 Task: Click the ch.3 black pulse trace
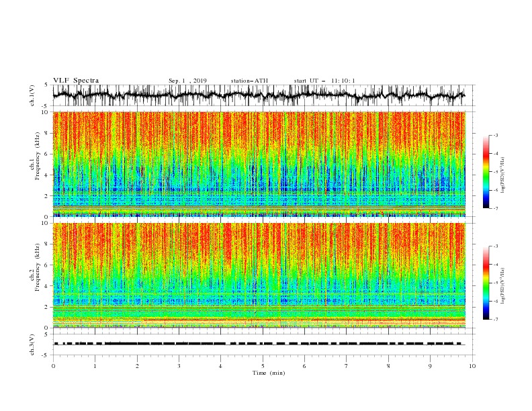pos(259,344)
